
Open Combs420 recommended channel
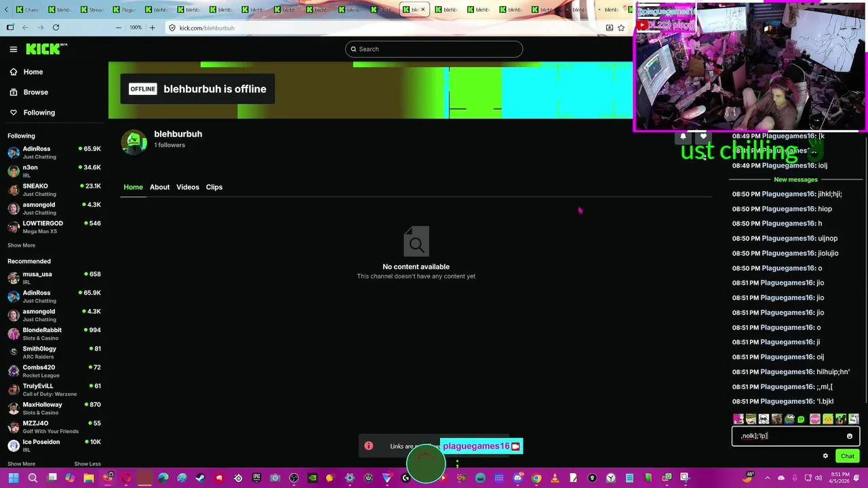tap(54, 371)
